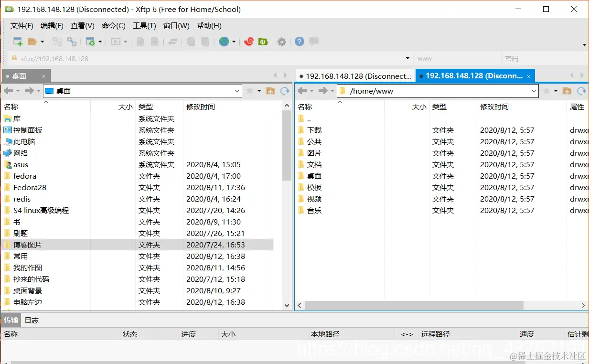Open the 文件(F) menu
Viewport: 589px width, 364px height.
tap(22, 26)
